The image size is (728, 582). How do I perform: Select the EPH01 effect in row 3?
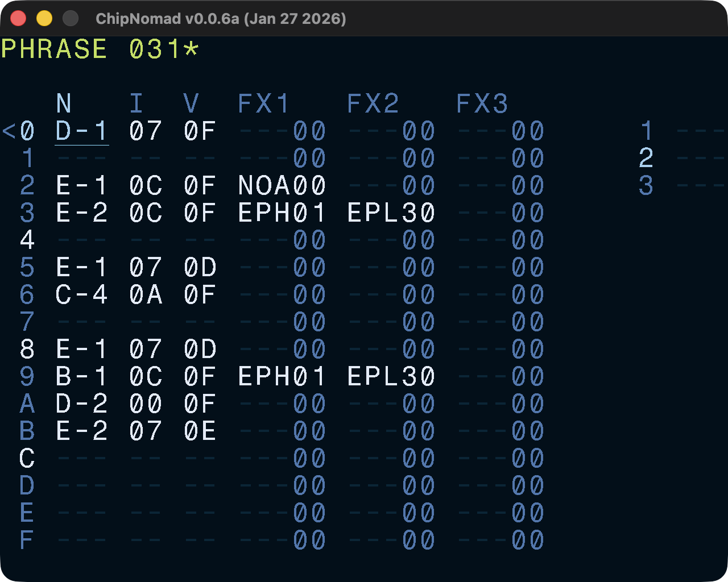[282, 213]
